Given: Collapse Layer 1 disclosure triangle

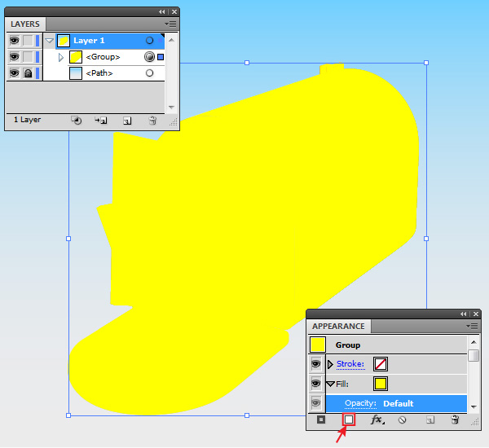Looking at the screenshot, I should 49,41.
